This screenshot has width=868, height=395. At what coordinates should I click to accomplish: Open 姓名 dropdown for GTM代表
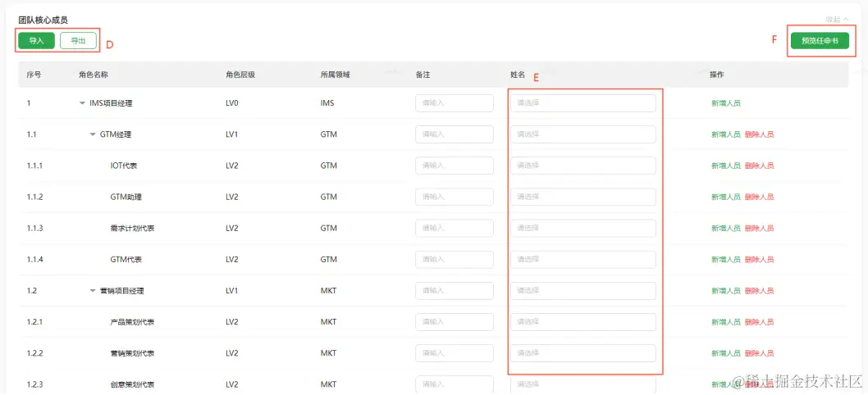pos(583,260)
